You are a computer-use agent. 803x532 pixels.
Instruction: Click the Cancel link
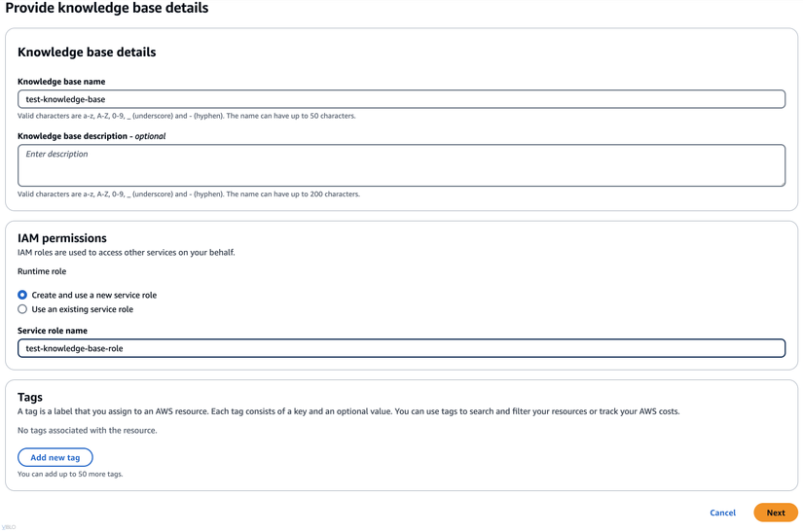coord(722,513)
